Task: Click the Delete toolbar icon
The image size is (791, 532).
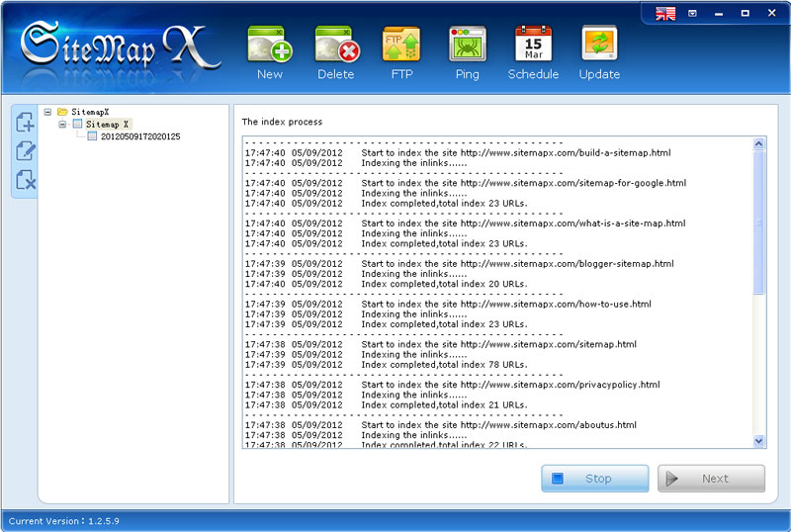Action: pyautogui.click(x=336, y=45)
